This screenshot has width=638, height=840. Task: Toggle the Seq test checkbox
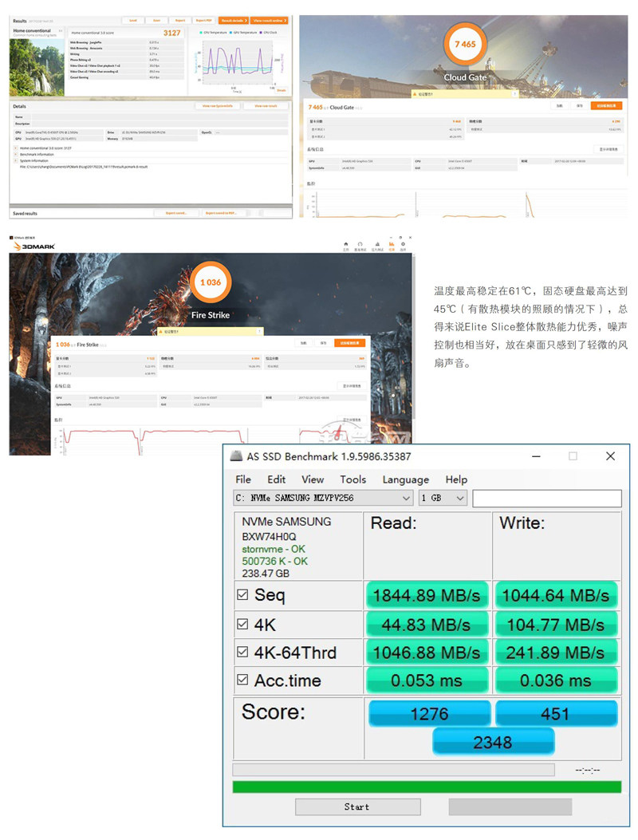coord(242,595)
